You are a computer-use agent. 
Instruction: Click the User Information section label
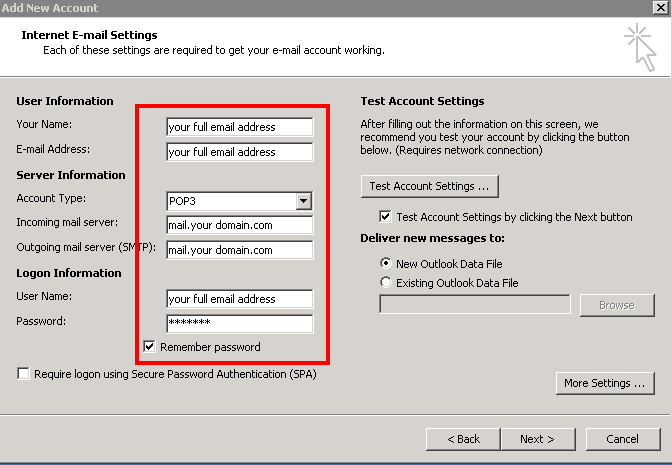(x=65, y=101)
